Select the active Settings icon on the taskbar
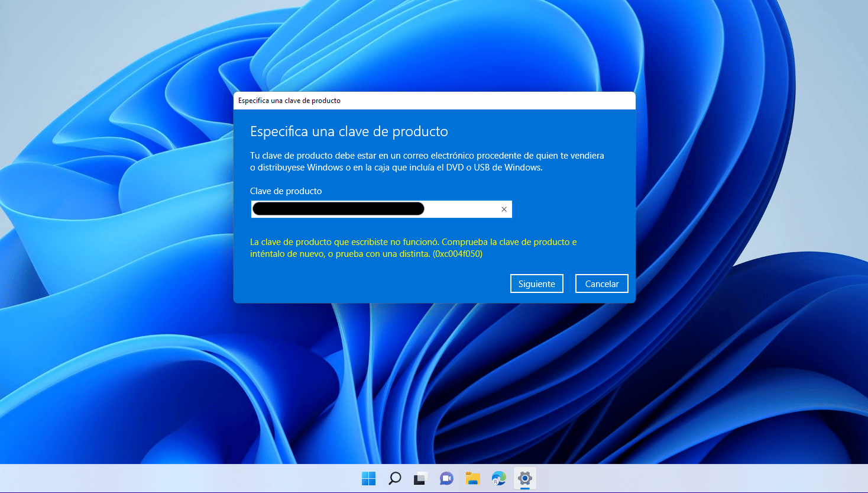 pyautogui.click(x=524, y=478)
